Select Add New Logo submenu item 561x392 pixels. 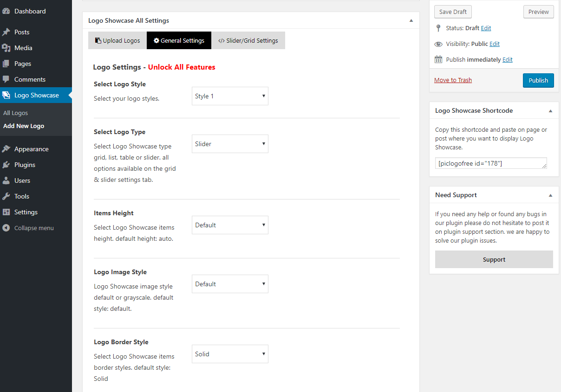click(24, 126)
